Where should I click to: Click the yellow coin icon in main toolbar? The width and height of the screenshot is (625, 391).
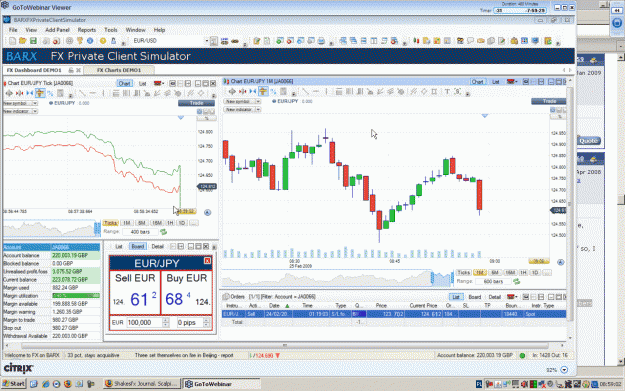pos(103,41)
